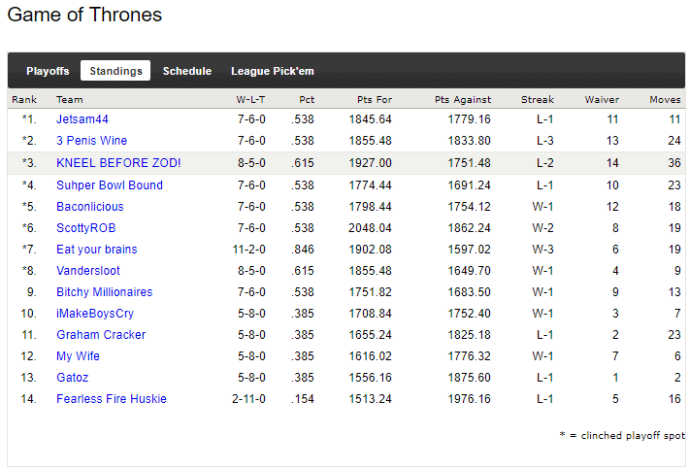Click the Waiver column header

pos(602,99)
